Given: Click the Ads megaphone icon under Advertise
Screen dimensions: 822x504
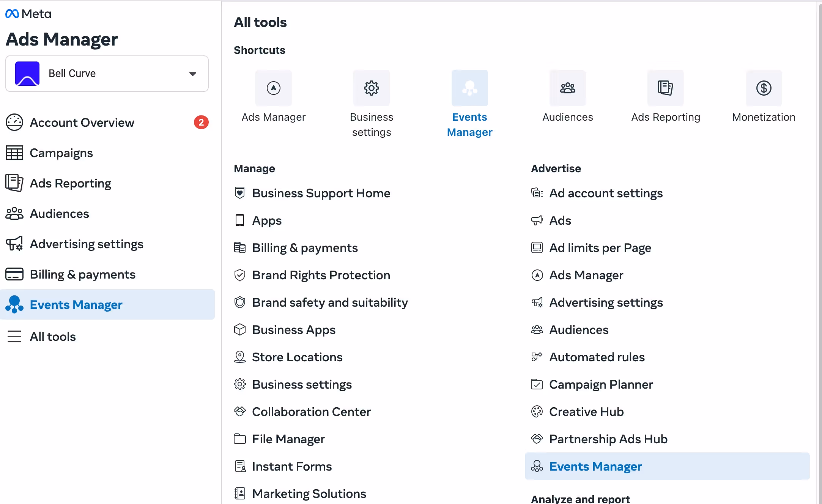Looking at the screenshot, I should click(537, 220).
